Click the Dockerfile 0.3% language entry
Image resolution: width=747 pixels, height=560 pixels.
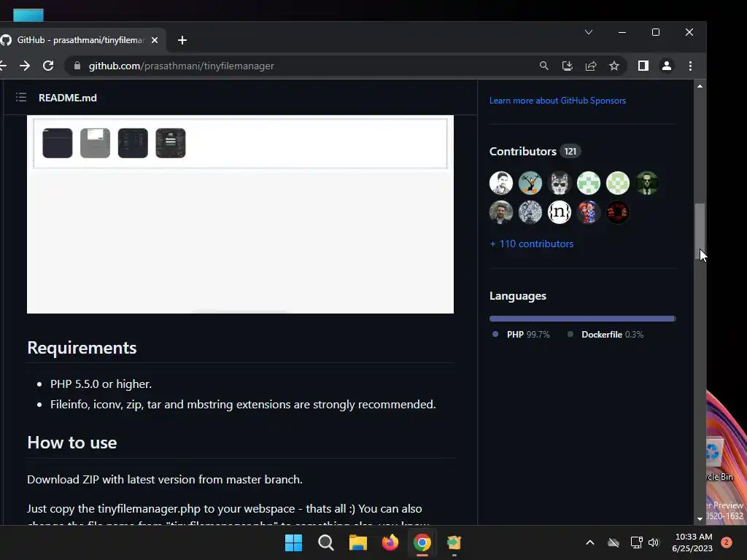(x=605, y=334)
